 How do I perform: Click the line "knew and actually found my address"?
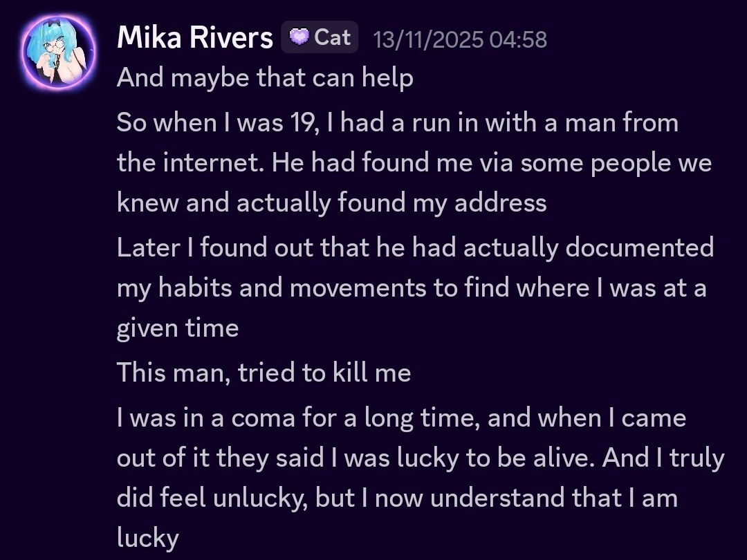332,203
